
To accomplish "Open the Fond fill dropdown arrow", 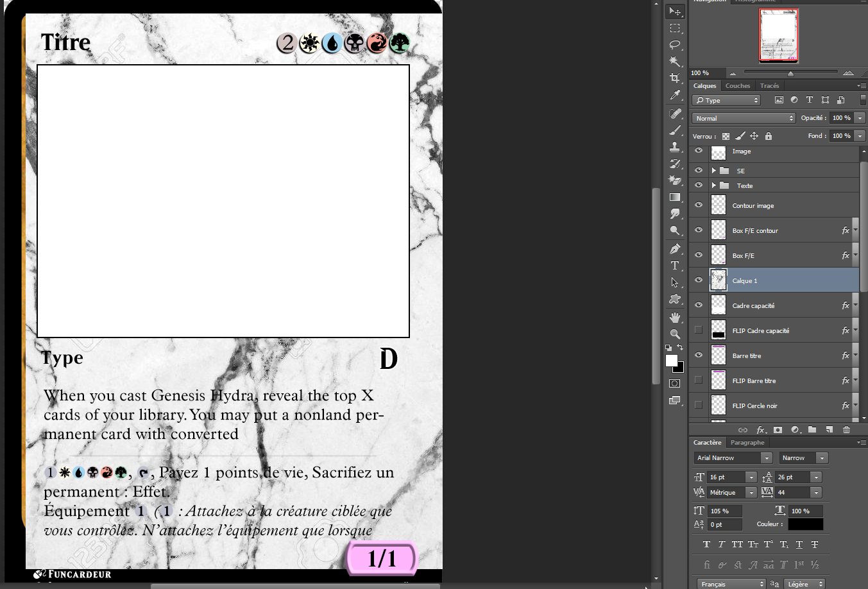I will [860, 136].
